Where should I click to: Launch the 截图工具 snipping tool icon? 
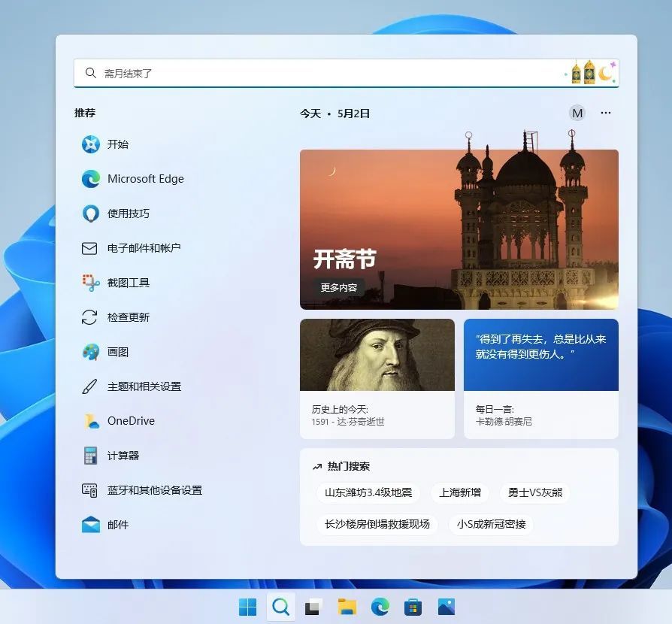click(91, 283)
